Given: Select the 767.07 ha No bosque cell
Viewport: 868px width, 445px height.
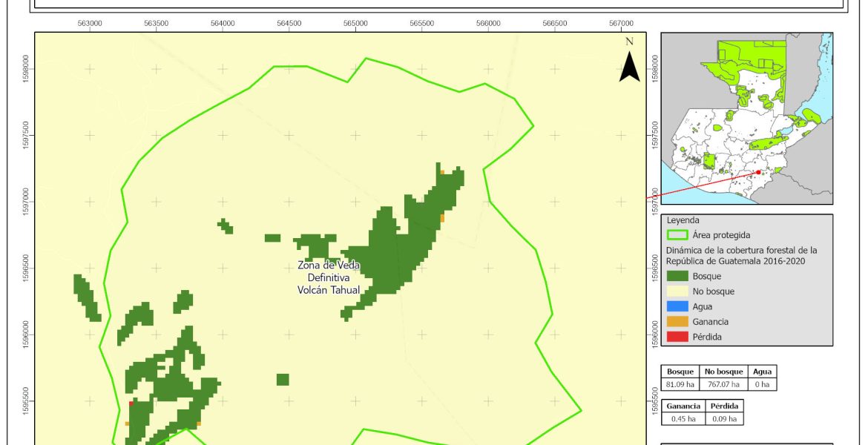Looking at the screenshot, I should pyautogui.click(x=723, y=384).
